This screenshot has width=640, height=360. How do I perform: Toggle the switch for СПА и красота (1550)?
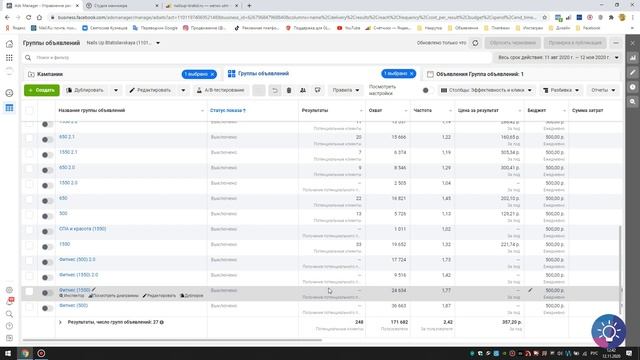[47, 231]
